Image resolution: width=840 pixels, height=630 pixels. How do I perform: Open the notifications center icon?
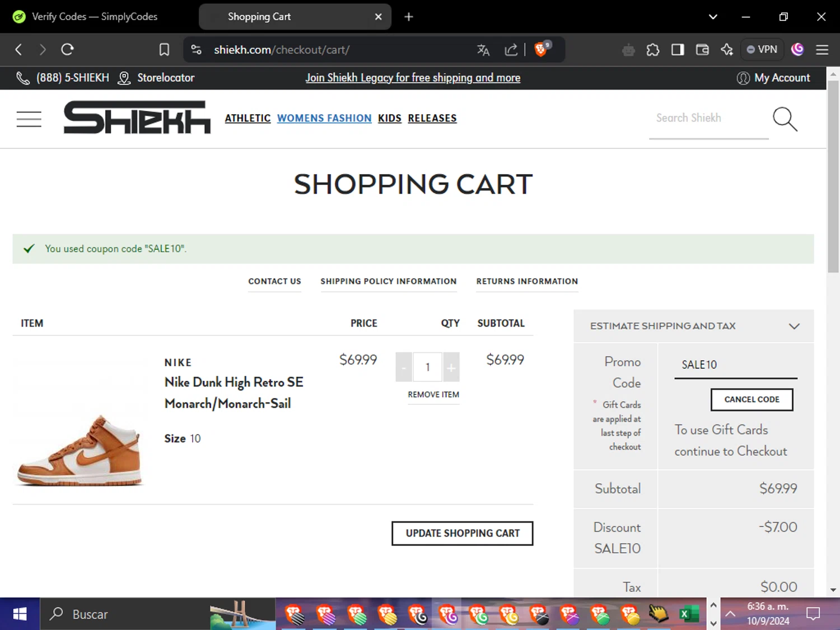coord(813,614)
